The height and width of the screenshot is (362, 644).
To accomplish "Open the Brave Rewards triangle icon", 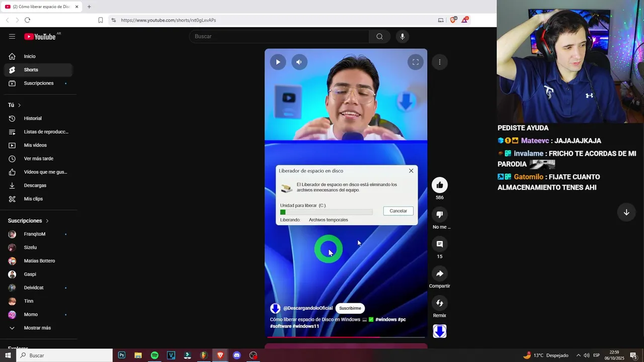I will coord(465,20).
